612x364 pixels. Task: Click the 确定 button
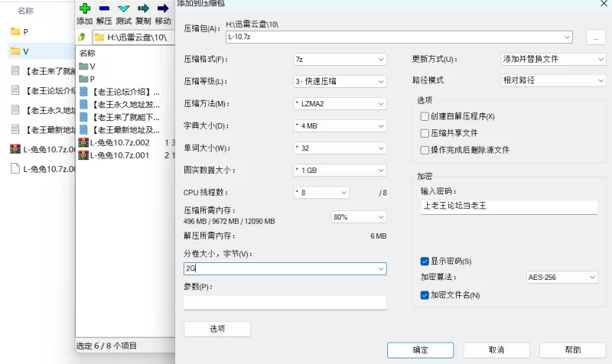point(420,350)
